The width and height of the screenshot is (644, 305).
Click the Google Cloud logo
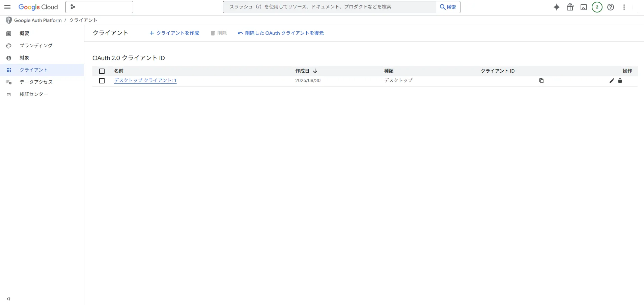point(38,7)
